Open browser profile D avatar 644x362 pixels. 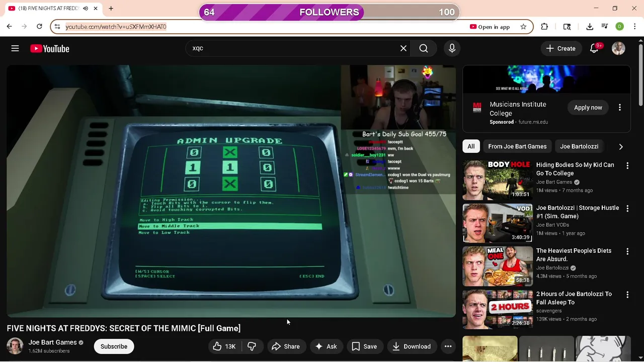pos(620,27)
